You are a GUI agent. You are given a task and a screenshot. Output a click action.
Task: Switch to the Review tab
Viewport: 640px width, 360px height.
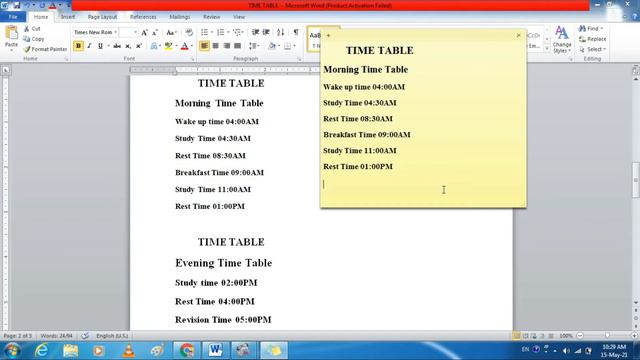click(x=211, y=17)
